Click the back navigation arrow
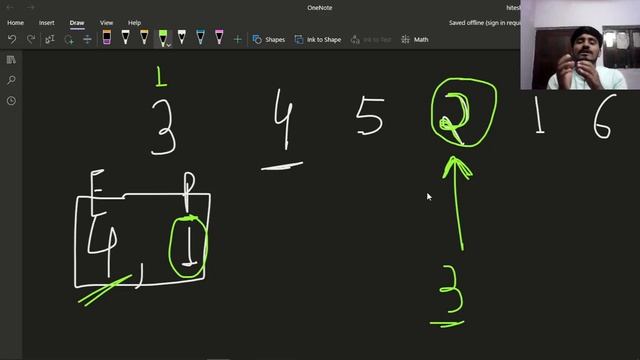Screen dimensions: 640x360 tap(10, 7)
